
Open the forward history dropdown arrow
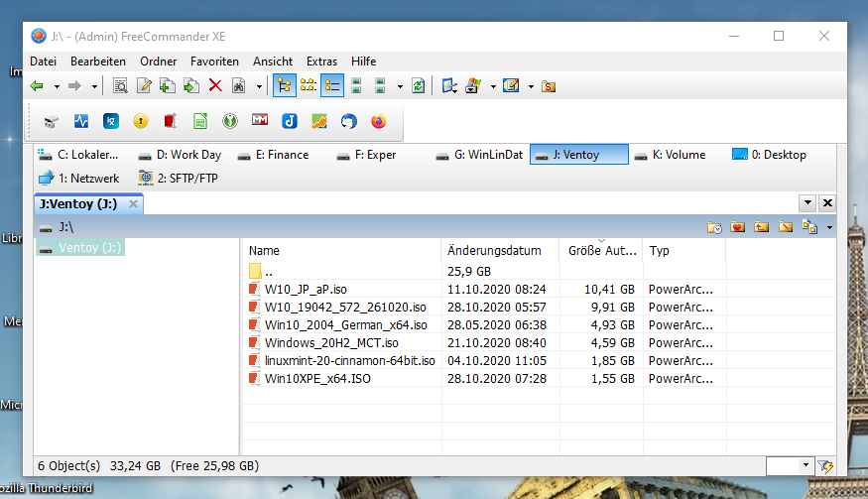tap(94, 86)
